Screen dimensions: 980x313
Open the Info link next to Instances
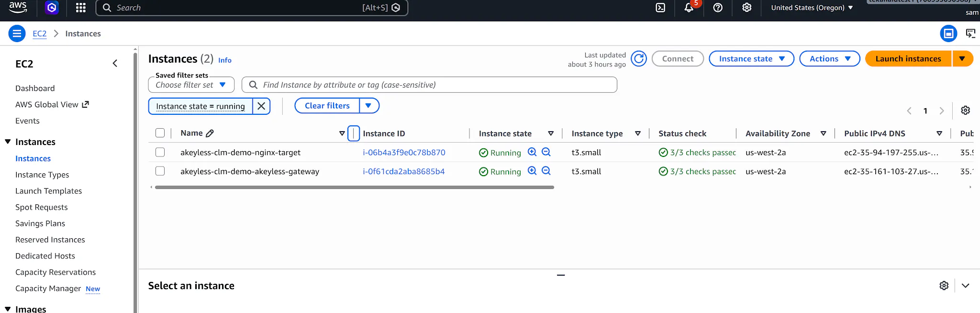click(225, 60)
